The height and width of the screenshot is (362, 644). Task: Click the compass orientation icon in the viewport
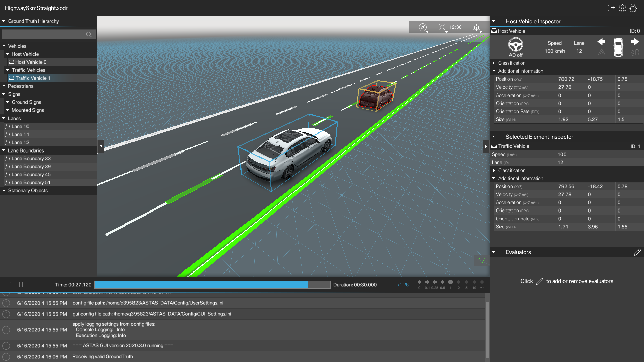coord(423,27)
